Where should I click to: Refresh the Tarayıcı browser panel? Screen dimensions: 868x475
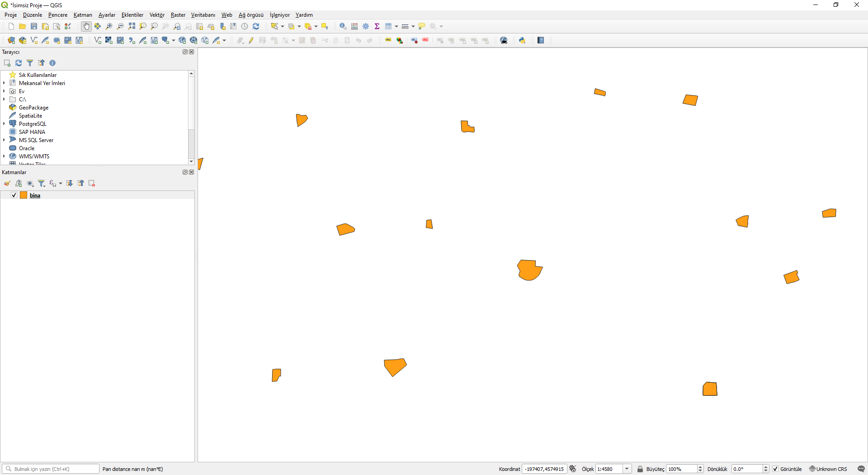click(x=19, y=63)
